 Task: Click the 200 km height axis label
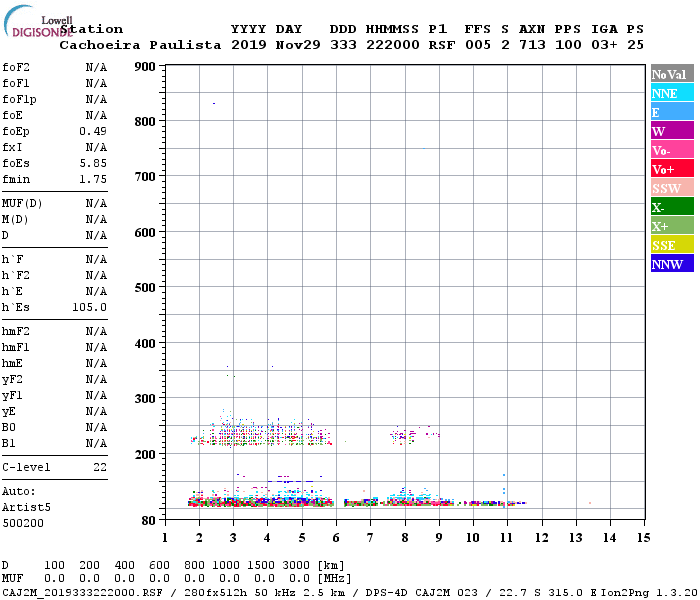pos(145,454)
